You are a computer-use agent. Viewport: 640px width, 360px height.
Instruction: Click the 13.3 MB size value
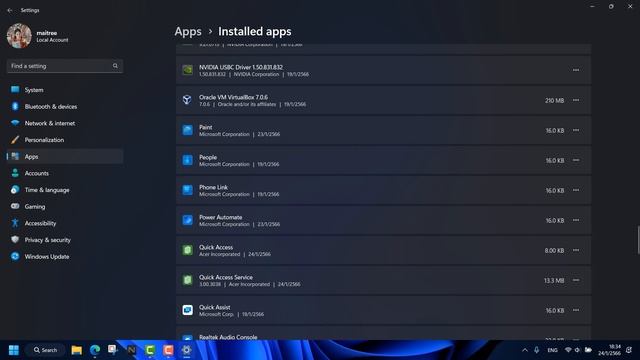tap(554, 280)
